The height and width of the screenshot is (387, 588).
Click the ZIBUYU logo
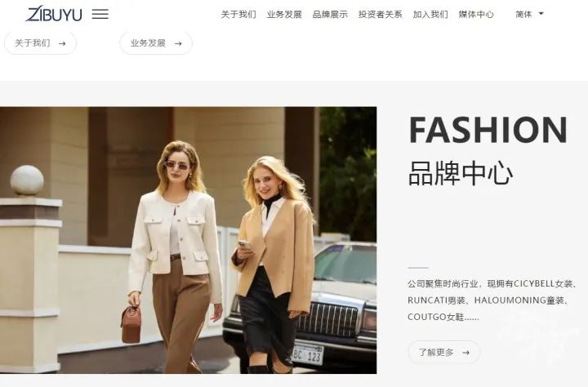point(54,14)
